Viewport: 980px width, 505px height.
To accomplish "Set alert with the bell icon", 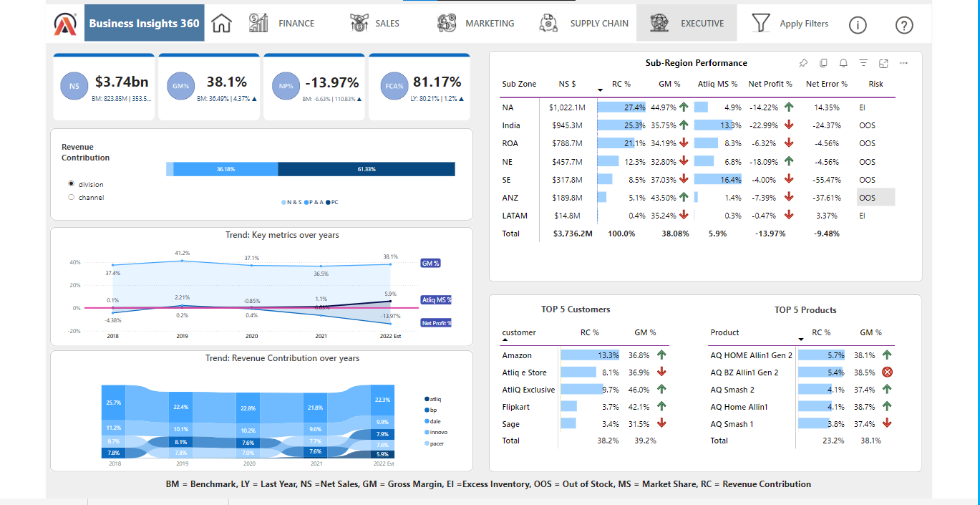I will click(843, 63).
